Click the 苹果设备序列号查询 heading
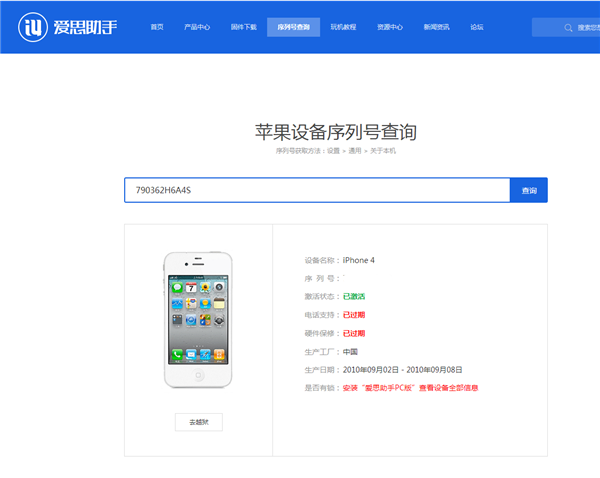 336,132
